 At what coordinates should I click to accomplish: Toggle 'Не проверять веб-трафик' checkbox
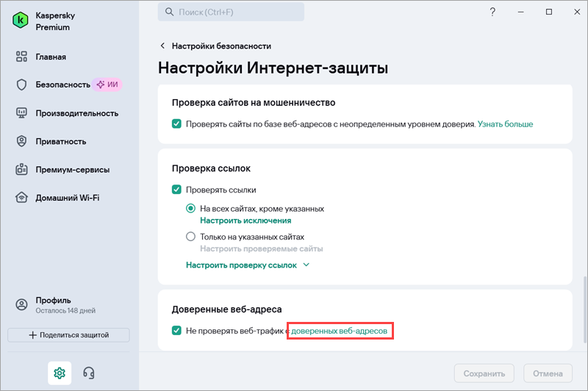(x=176, y=330)
